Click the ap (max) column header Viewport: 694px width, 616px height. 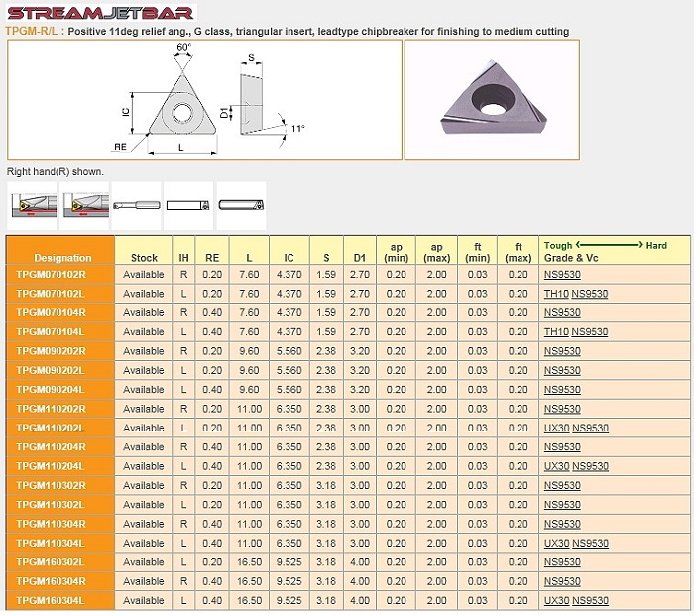tap(437, 252)
